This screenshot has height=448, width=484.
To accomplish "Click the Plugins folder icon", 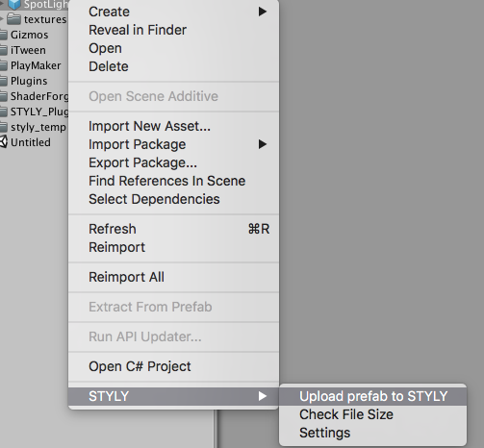I will click(4, 81).
